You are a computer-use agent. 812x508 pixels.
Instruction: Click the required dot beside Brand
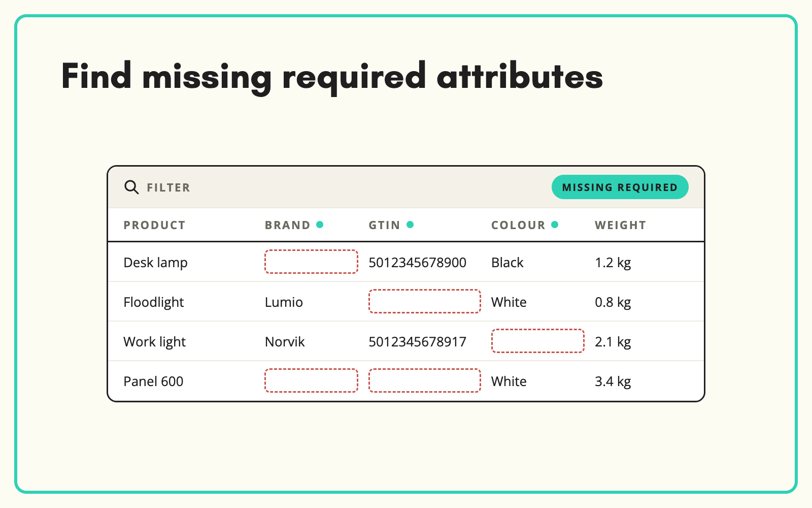320,225
